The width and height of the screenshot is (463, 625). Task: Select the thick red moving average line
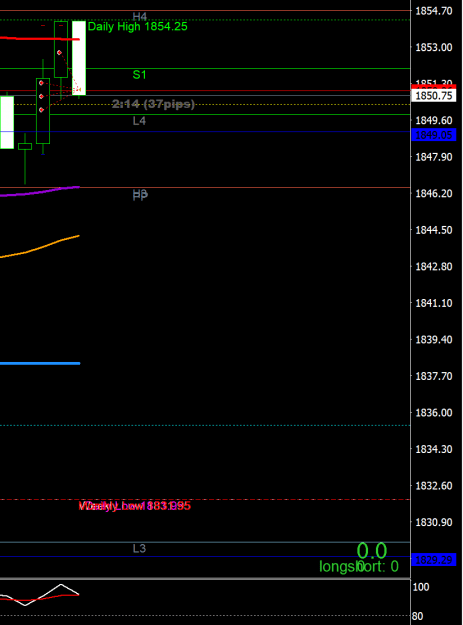point(40,39)
